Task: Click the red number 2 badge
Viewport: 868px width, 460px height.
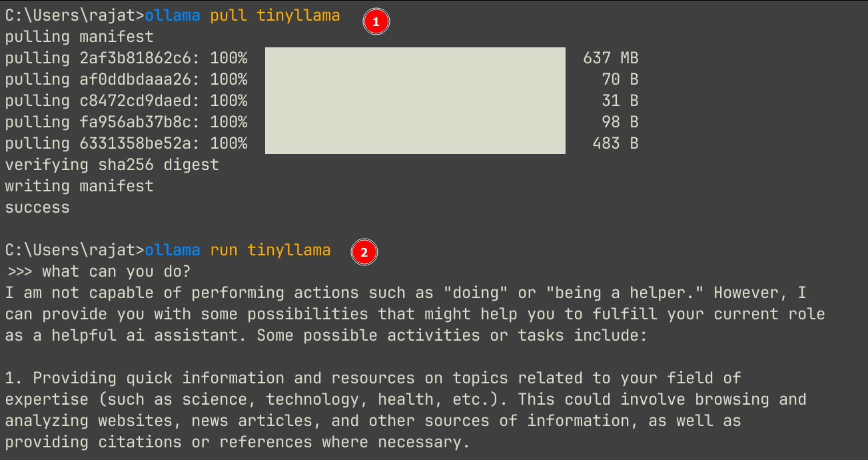Action: click(x=364, y=252)
